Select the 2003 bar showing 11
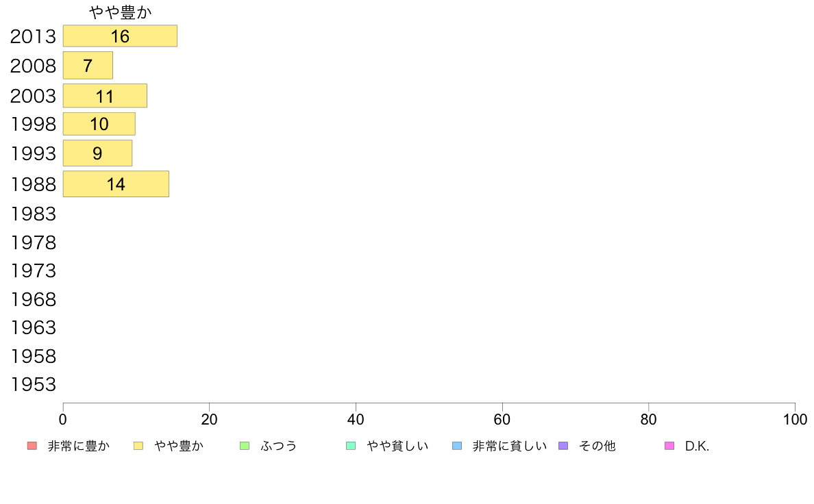The image size is (814, 504). [x=105, y=96]
